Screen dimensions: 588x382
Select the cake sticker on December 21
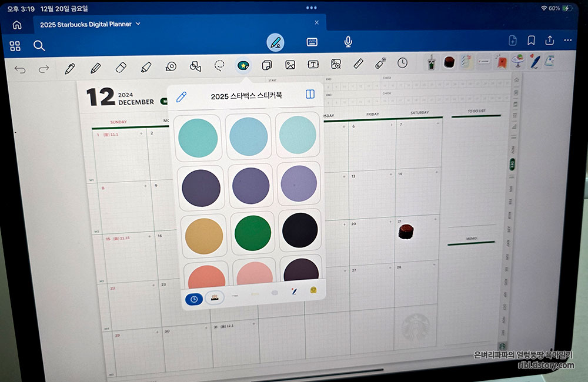point(406,232)
